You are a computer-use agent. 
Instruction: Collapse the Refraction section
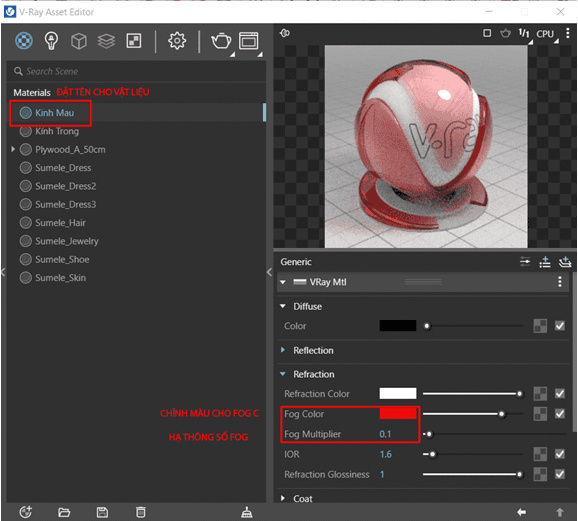pyautogui.click(x=283, y=374)
